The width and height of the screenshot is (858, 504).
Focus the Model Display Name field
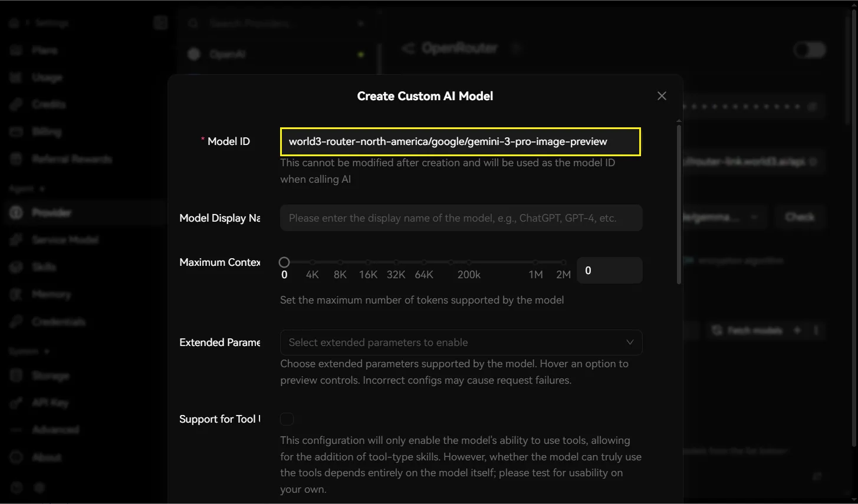point(461,218)
